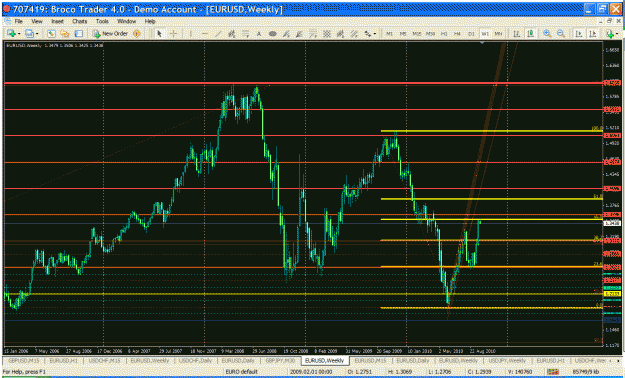
Task: Click the '85748/9 kb' traffic indicator
Action: [x=586, y=372]
